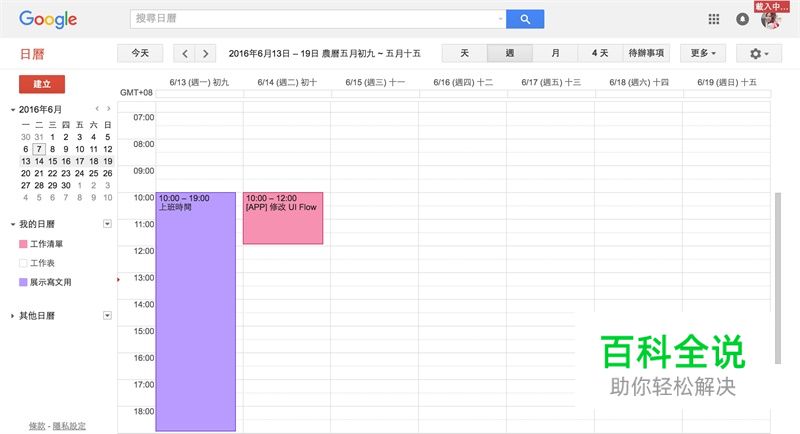Collapse the 我的日曆 section

[x=13, y=224]
